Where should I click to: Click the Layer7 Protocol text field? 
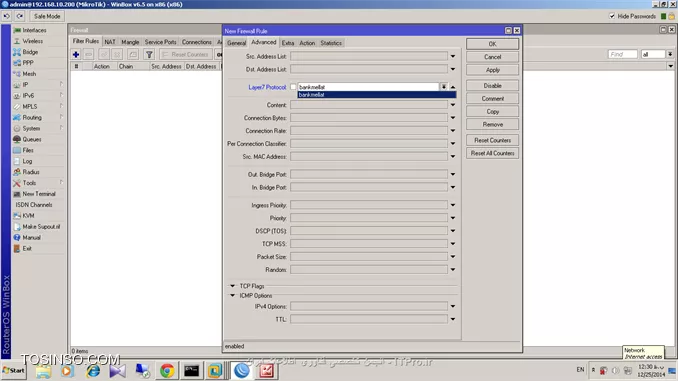point(368,87)
